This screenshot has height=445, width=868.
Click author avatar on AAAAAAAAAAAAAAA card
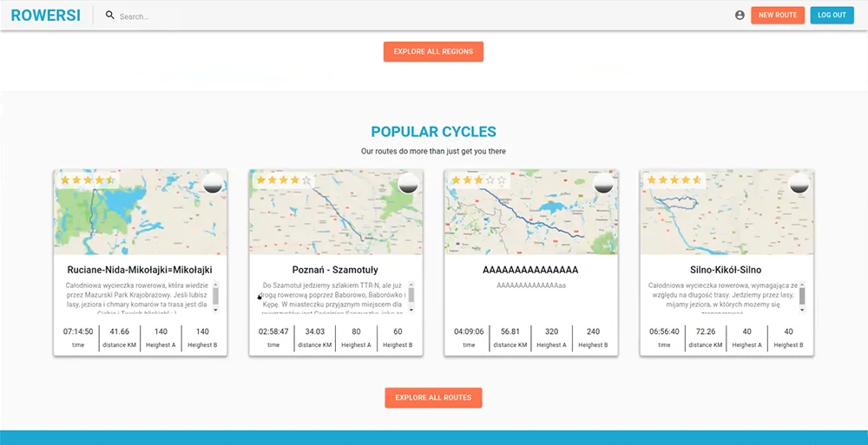(603, 183)
